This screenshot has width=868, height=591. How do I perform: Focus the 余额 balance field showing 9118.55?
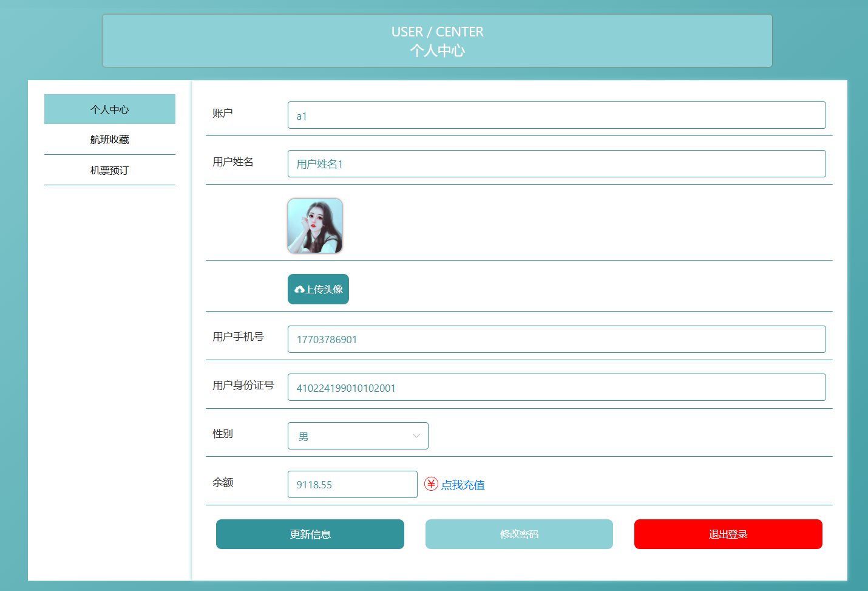pos(353,485)
